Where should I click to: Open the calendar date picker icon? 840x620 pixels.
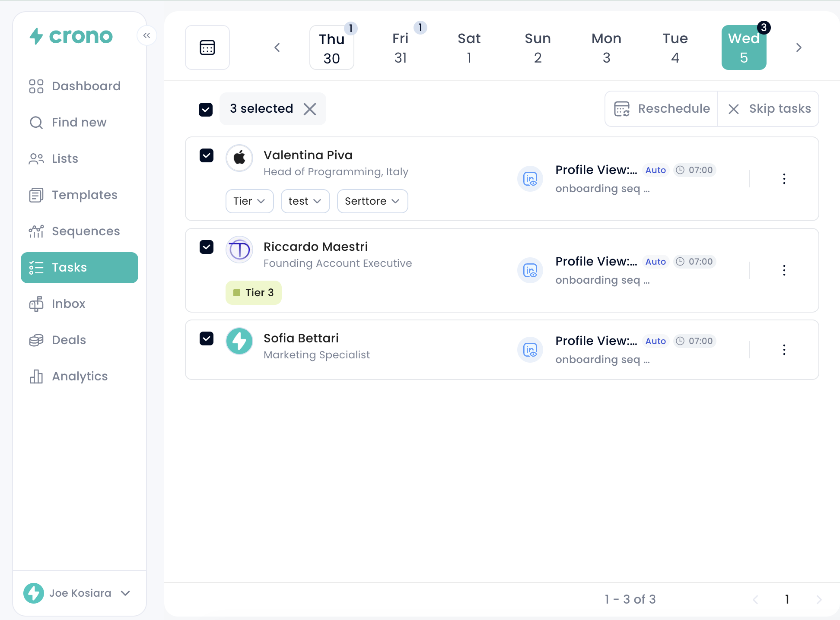(207, 47)
